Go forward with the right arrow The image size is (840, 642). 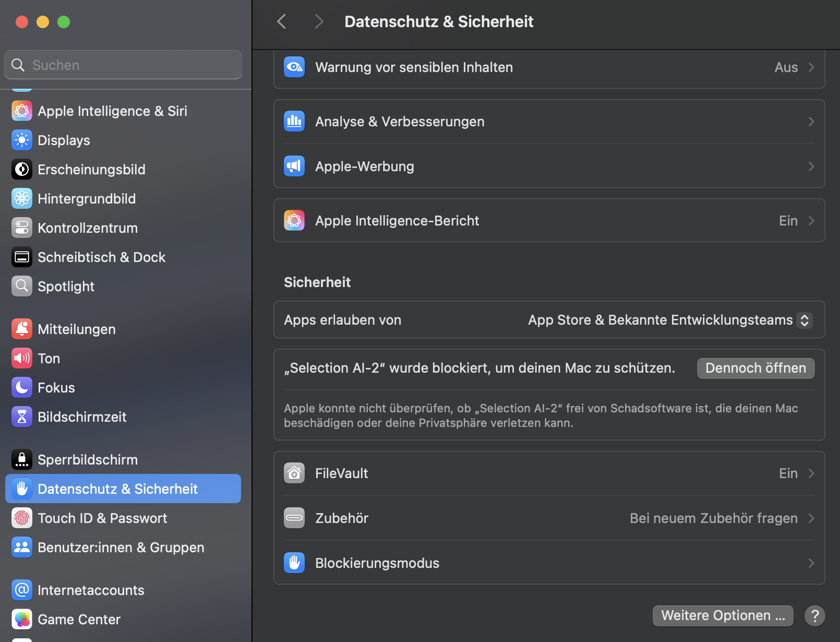point(319,21)
